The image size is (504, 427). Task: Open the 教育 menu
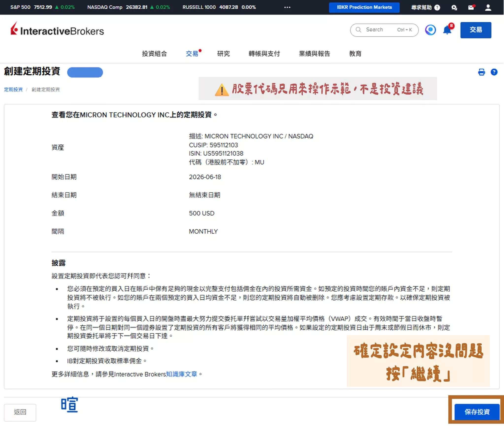pyautogui.click(x=355, y=53)
